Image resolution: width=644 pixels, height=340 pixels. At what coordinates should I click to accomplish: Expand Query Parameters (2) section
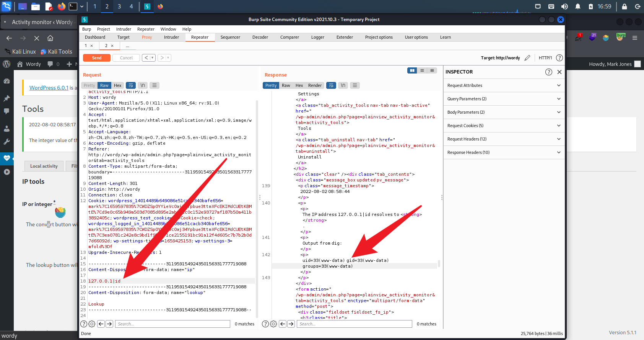[x=504, y=99]
